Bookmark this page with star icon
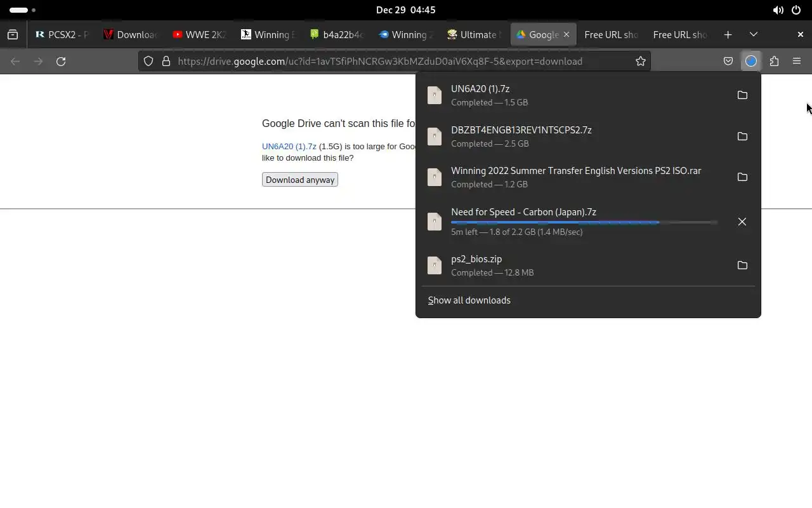Screen dimensions: 812x508 [641, 61]
